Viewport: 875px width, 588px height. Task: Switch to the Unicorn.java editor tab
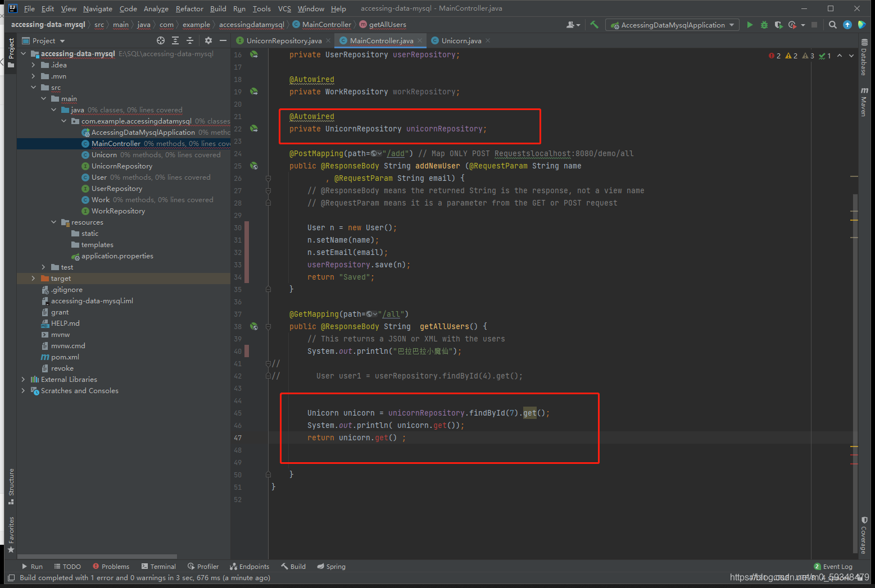(x=460, y=40)
